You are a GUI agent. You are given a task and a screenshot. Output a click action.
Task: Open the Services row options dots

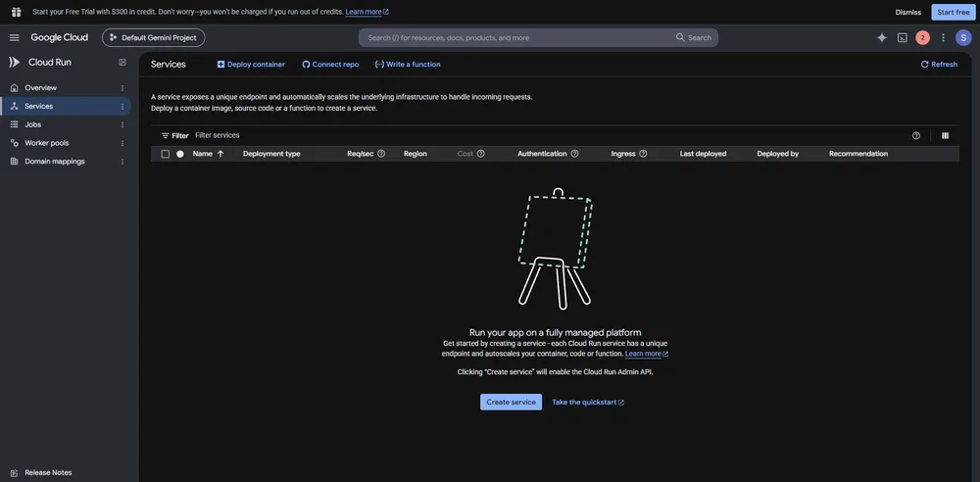coord(122,106)
